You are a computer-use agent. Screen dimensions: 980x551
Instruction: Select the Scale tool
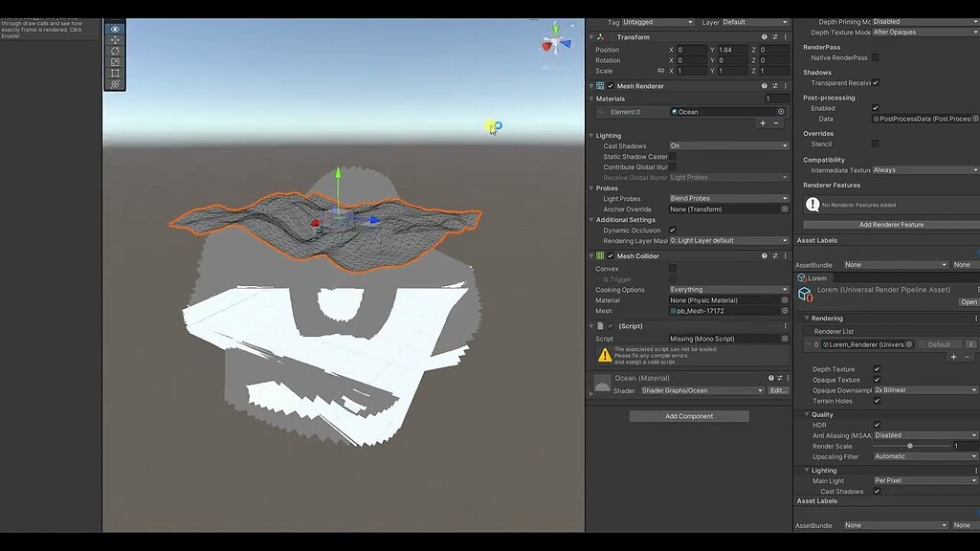[x=115, y=62]
